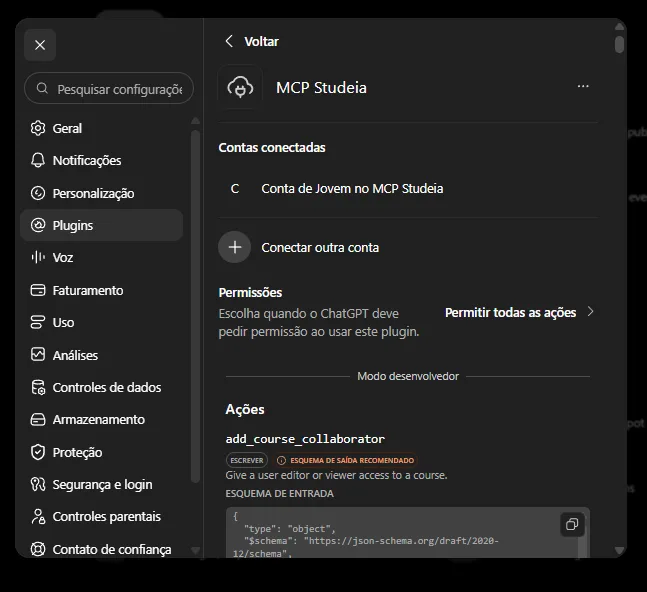Screen dimensions: 647x592
Task: Copy the input schema code with copy icon
Action: (x=572, y=524)
